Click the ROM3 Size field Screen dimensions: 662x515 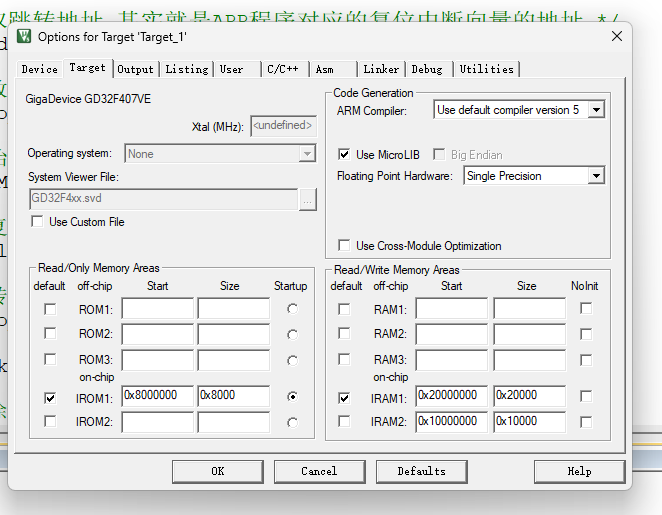(x=234, y=360)
